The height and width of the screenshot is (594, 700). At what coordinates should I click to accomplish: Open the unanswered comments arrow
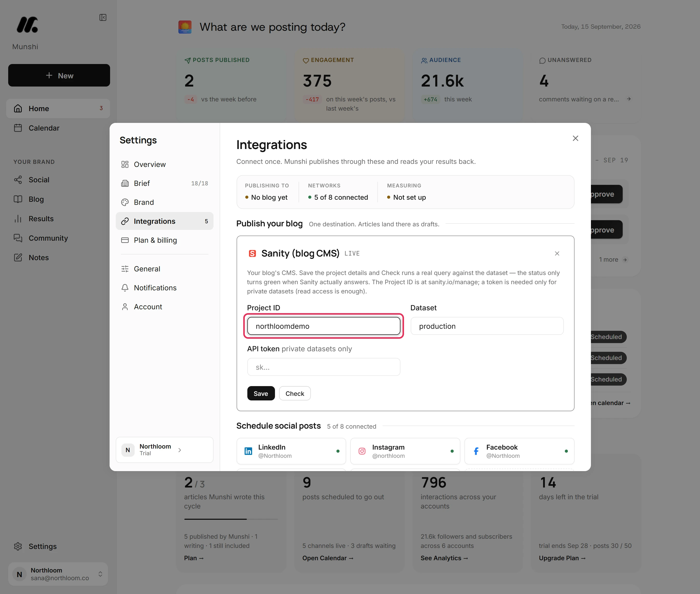[629, 99]
